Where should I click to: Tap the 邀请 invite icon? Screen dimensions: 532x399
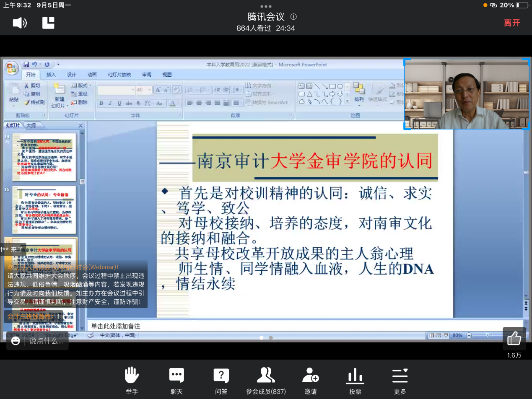[311, 380]
